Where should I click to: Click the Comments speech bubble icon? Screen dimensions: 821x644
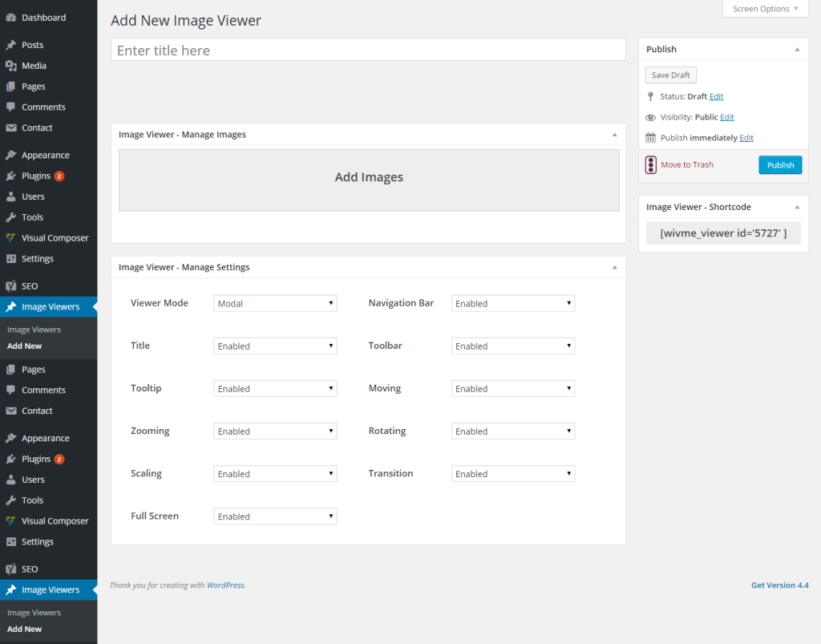tap(11, 107)
